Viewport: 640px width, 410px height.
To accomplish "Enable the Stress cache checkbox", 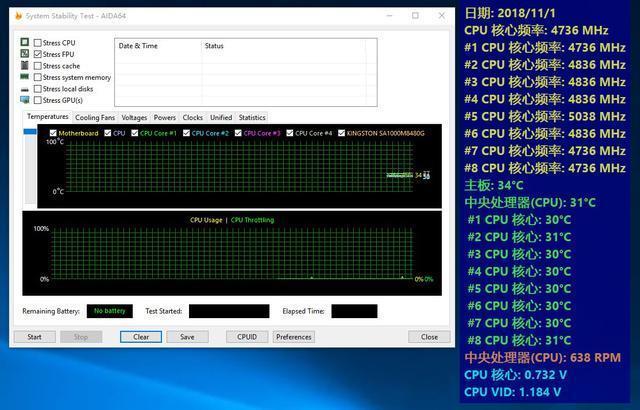I will (x=38, y=66).
